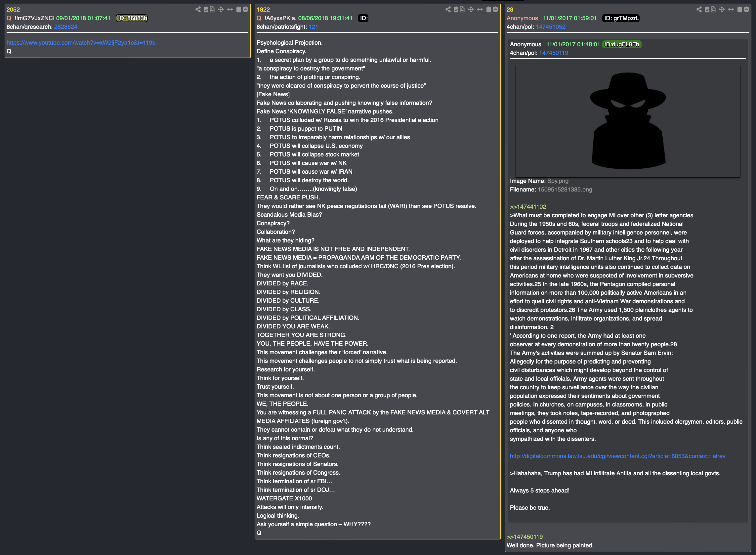Click the ID: 86883b badge

point(132,18)
